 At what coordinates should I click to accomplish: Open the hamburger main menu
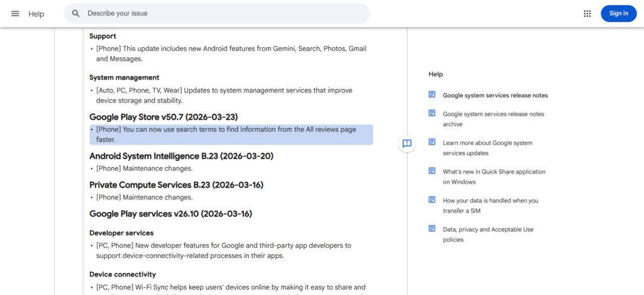15,14
